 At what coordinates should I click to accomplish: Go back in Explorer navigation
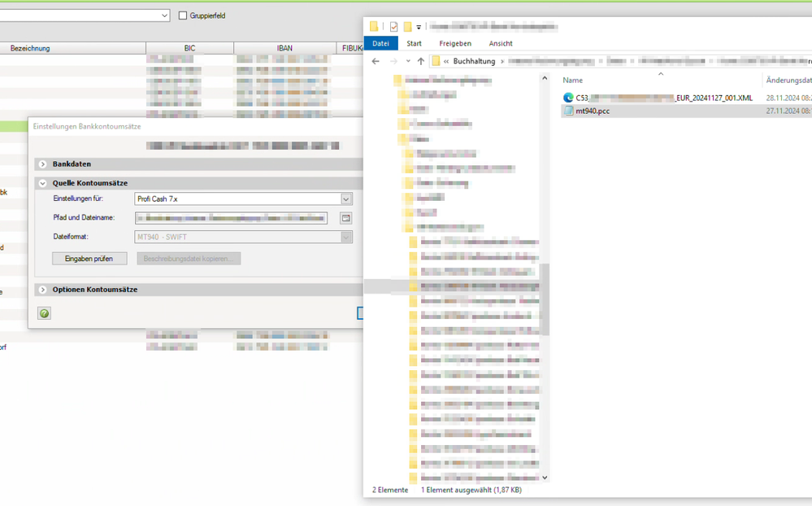click(376, 61)
